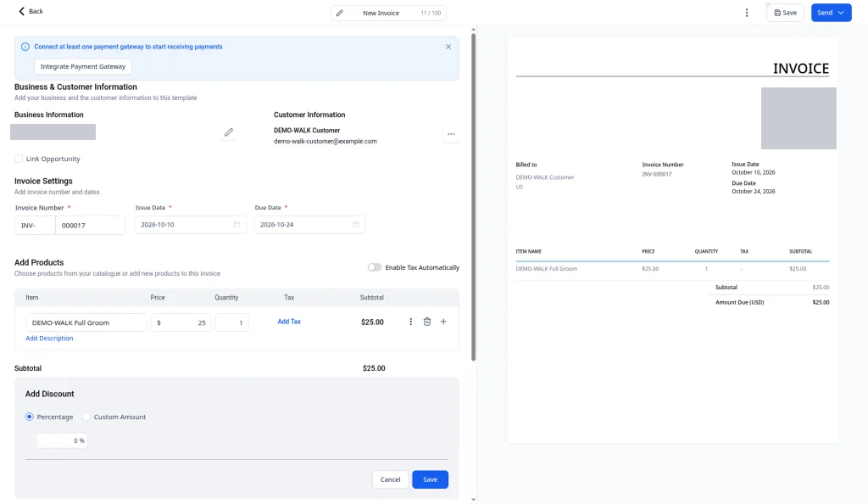Screen dimensions: 868x504
Task: Click the pencil icon beside New Invoice title
Action: coord(339,13)
